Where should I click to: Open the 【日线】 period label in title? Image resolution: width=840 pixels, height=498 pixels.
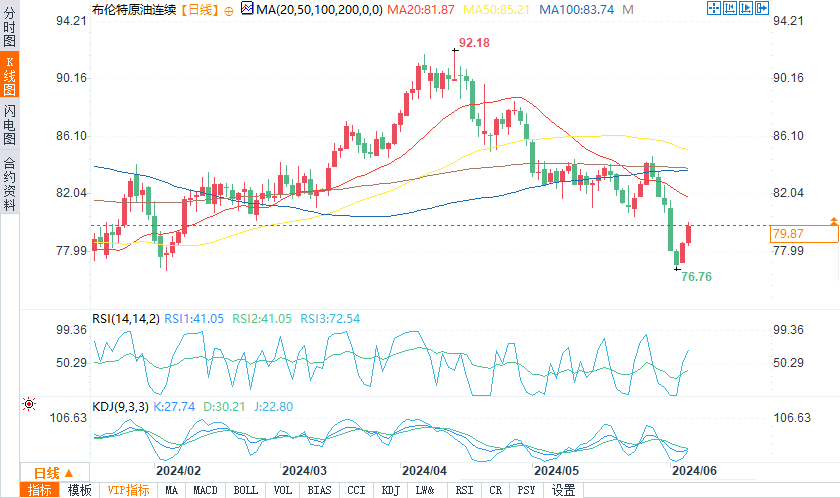199,10
